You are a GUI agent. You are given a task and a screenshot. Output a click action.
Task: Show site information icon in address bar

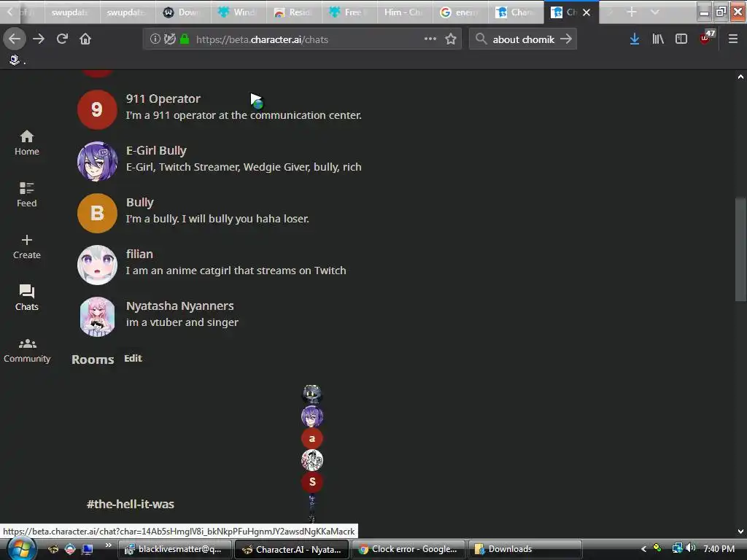tap(155, 39)
